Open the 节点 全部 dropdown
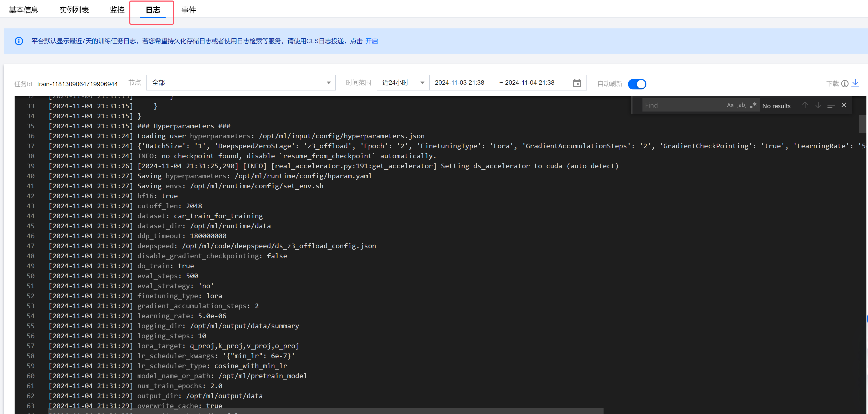 [241, 83]
